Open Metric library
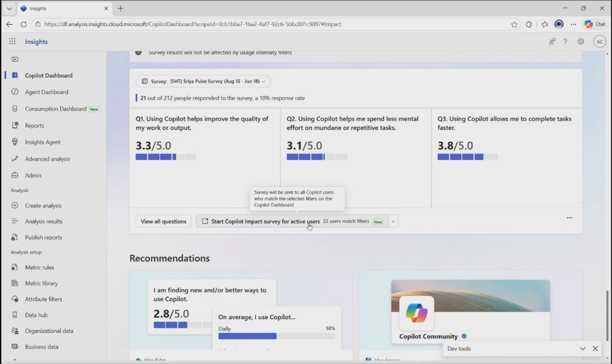Image resolution: width=612 pixels, height=364 pixels. tap(41, 283)
